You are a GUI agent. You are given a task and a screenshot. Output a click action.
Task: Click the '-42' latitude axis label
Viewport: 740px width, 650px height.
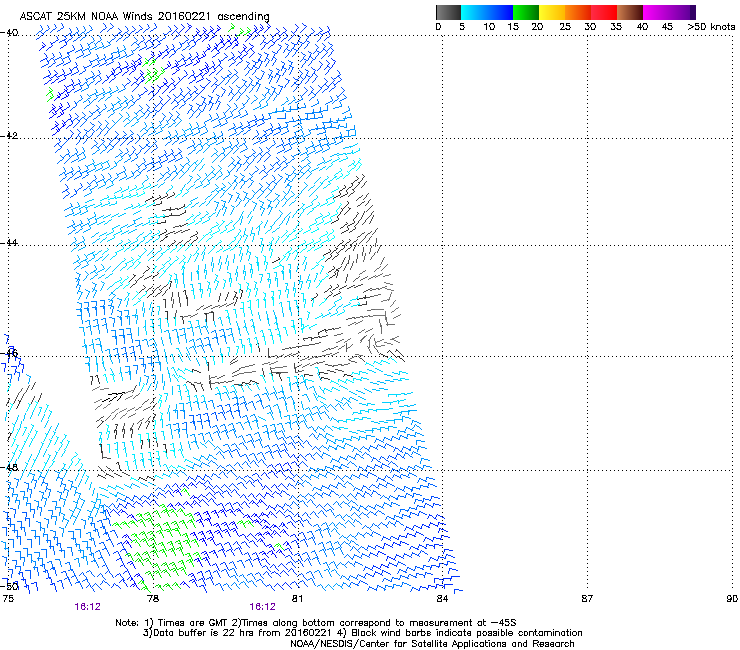(9, 136)
